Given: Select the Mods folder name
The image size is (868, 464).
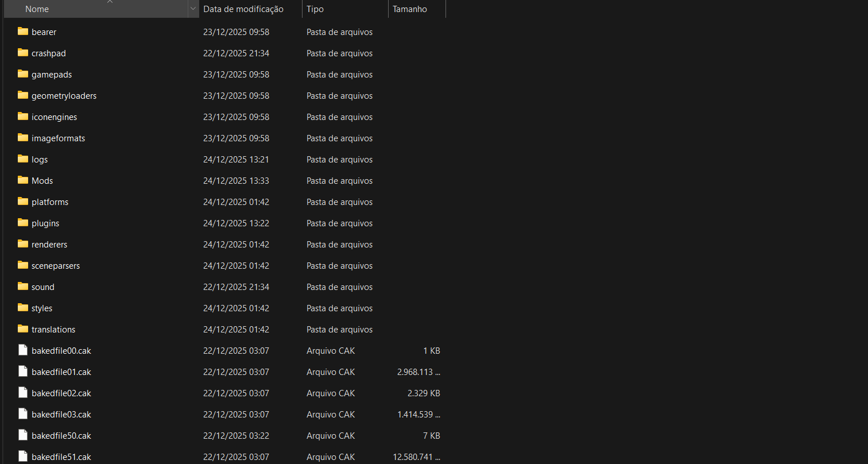Looking at the screenshot, I should pos(42,181).
